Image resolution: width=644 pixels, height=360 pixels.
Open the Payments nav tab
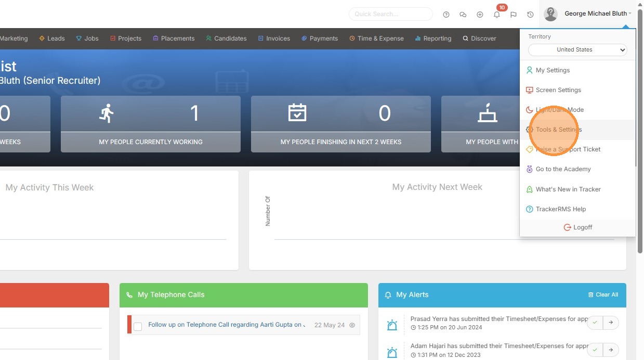pyautogui.click(x=320, y=38)
